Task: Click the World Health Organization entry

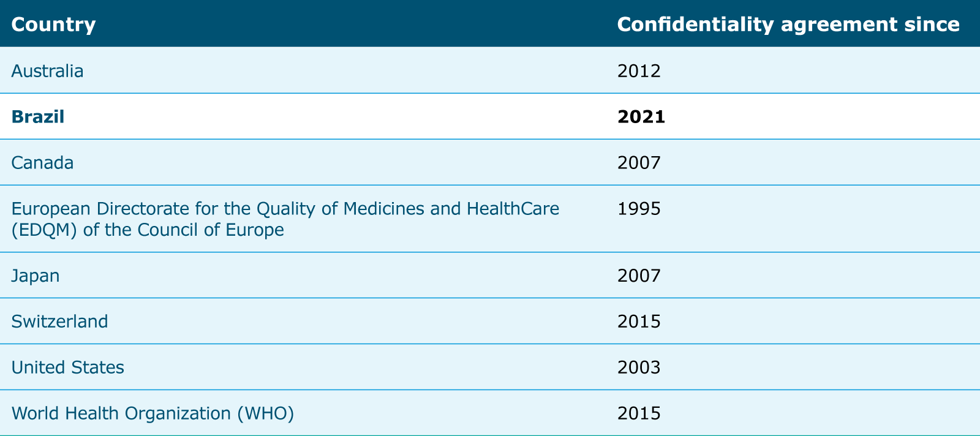Action: (121, 413)
